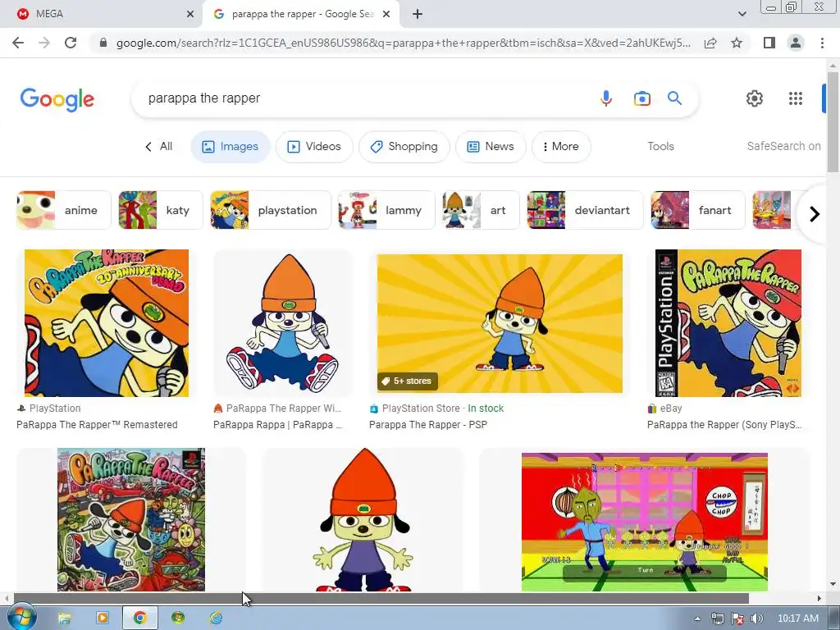Open the PSP yellow sunburst image result
This screenshot has height=630, width=840.
coord(500,323)
